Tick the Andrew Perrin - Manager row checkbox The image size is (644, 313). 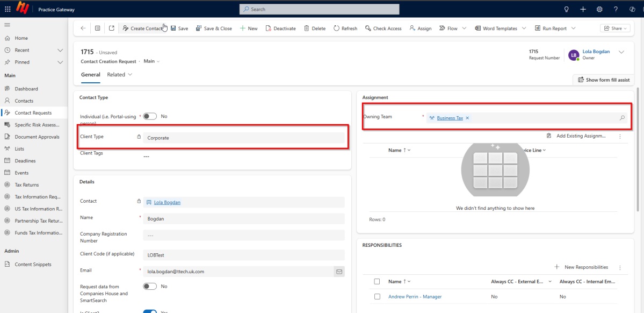(x=377, y=296)
